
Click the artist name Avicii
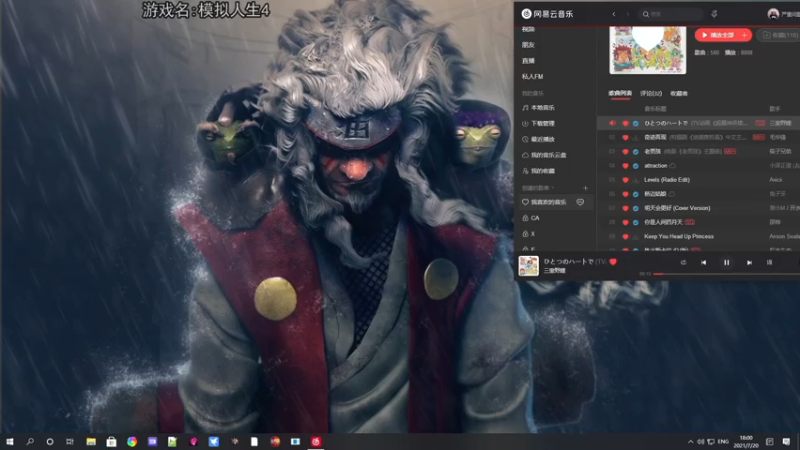776,180
